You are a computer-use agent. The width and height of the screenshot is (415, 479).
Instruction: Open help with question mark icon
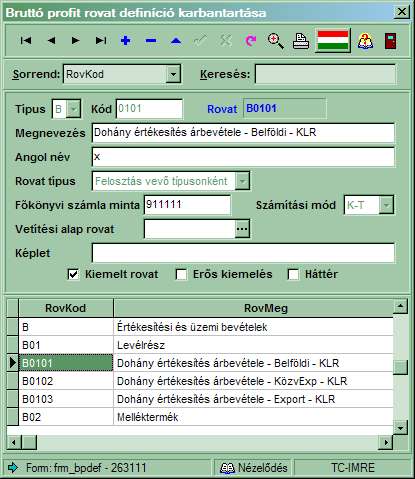pyautogui.click(x=365, y=41)
